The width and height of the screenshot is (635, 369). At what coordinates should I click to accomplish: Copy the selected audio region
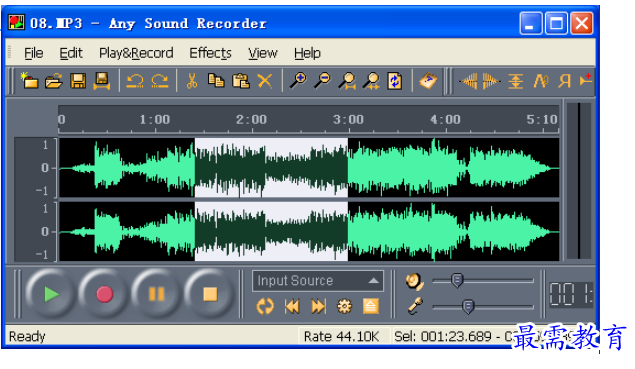216,81
